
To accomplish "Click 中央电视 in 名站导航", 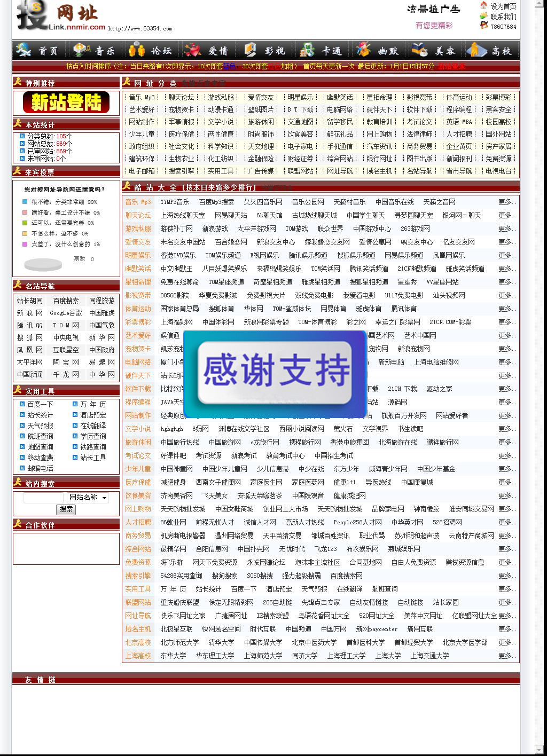I will tap(66, 337).
